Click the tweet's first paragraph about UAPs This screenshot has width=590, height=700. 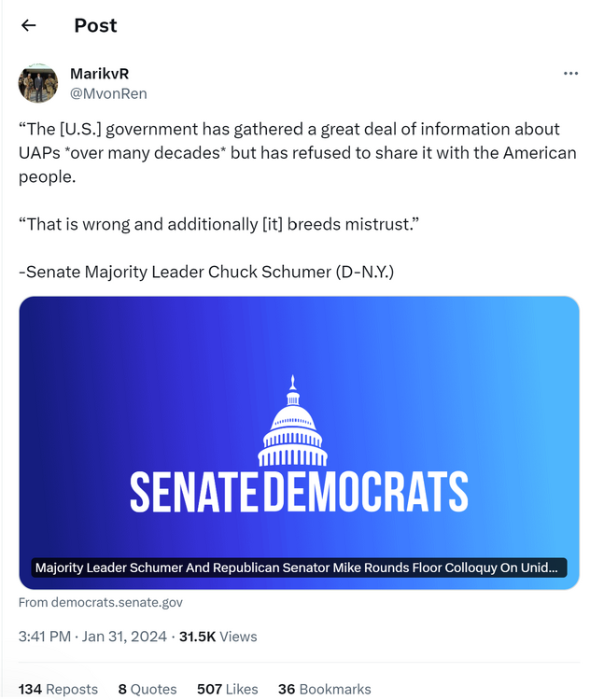coord(297,152)
